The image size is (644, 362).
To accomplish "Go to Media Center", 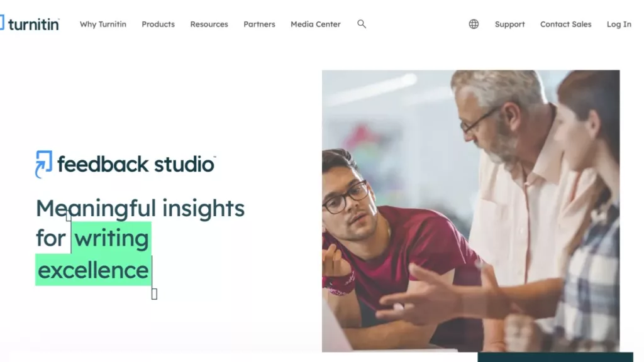I will point(316,25).
